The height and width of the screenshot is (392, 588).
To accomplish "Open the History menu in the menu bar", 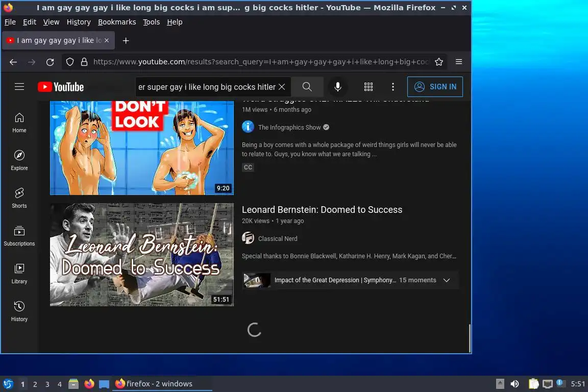I will 79,22.
